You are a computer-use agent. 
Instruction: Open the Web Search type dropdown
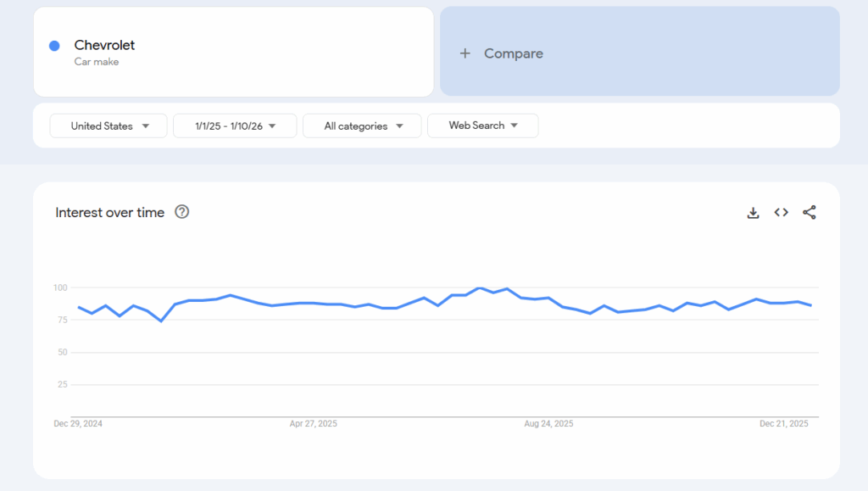point(482,126)
